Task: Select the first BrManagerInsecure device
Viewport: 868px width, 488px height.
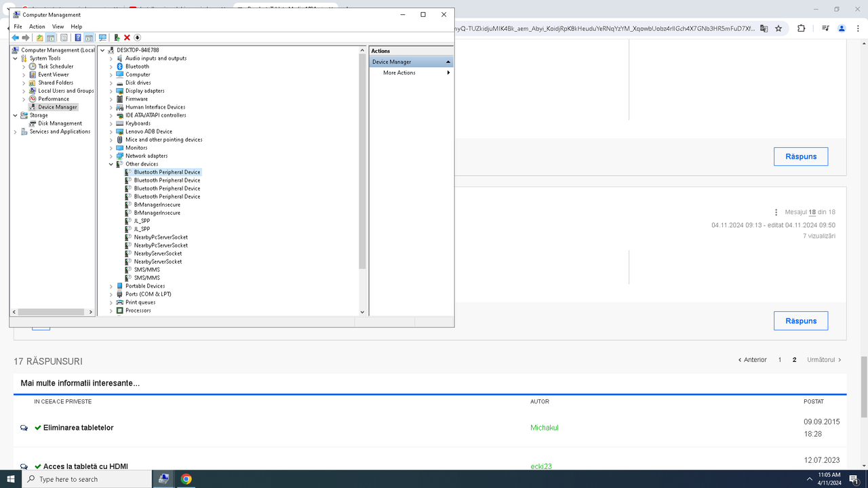Action: click(x=157, y=205)
